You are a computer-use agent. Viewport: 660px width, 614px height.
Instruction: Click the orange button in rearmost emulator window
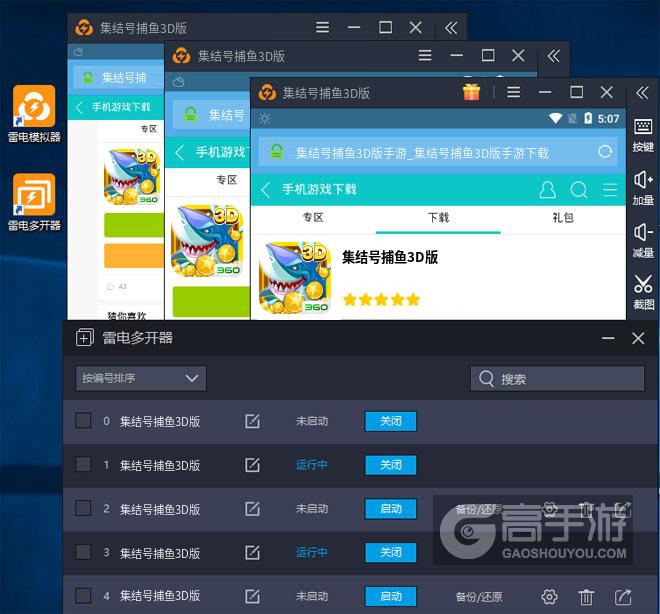point(134,255)
